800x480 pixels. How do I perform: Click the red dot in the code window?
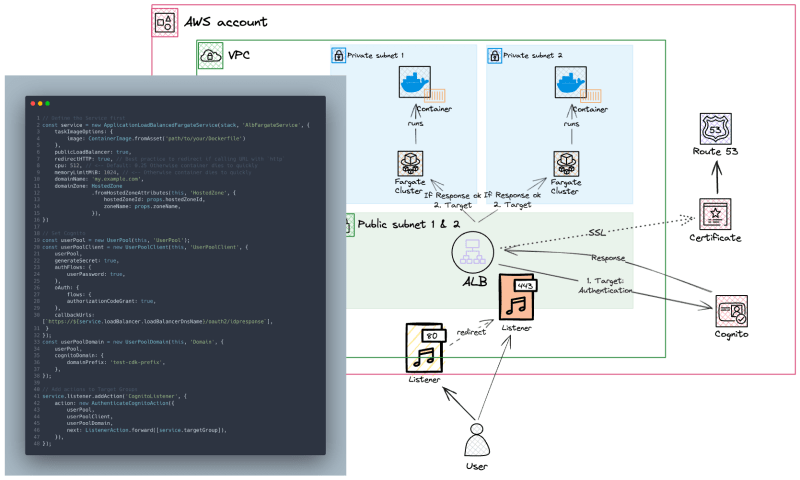(33, 104)
